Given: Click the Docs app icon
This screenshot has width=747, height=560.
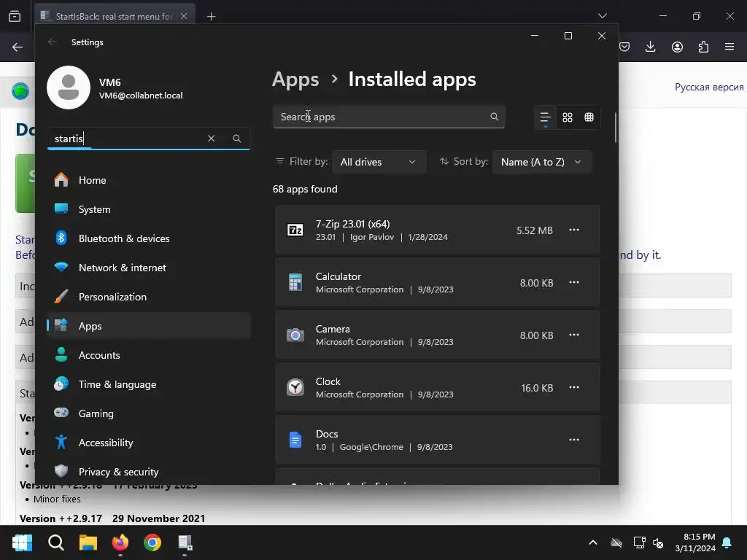Looking at the screenshot, I should coord(295,440).
